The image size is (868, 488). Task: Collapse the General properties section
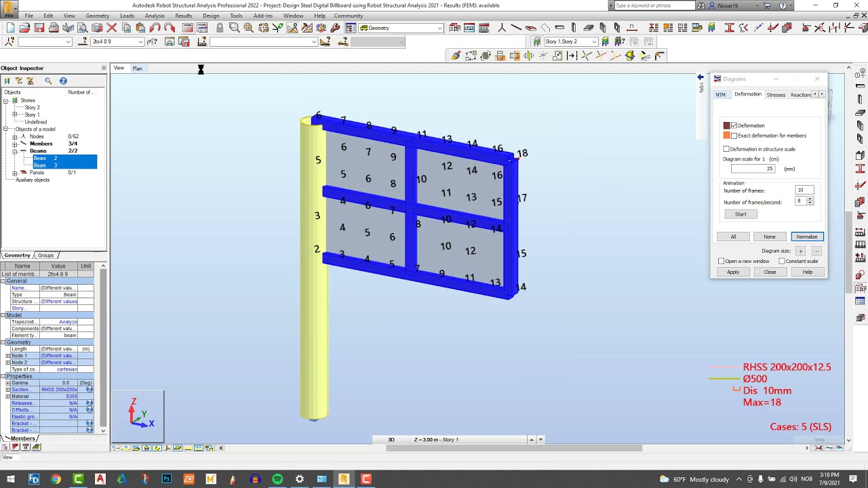click(x=3, y=281)
